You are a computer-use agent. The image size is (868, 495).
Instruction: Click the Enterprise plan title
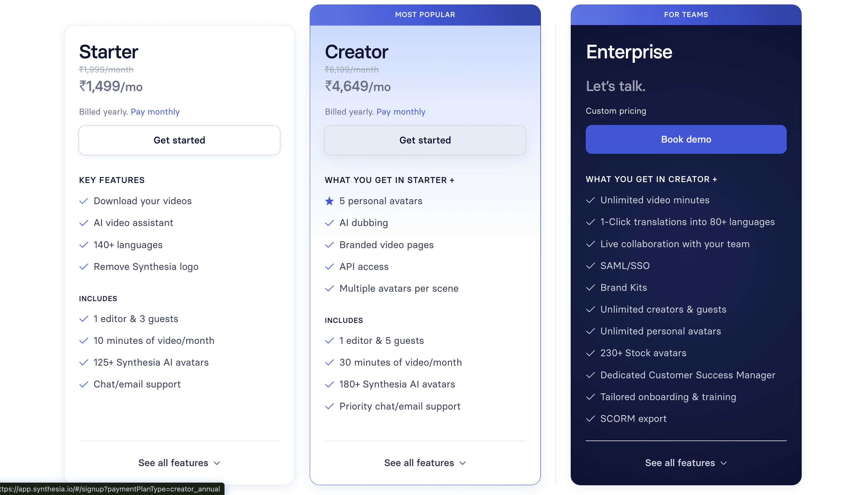629,52
